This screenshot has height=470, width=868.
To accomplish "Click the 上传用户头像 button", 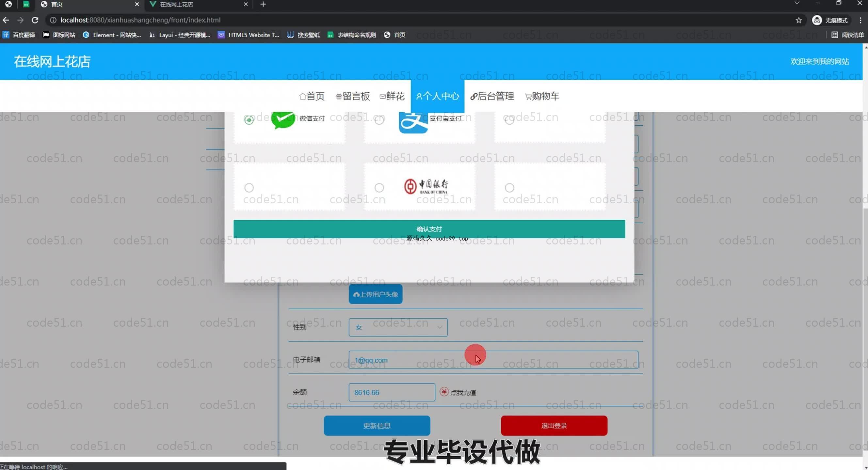I will click(x=375, y=294).
